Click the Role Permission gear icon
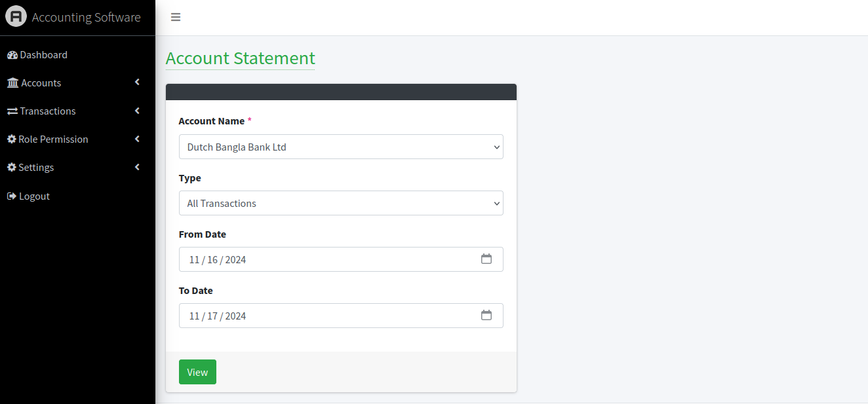 [12, 139]
